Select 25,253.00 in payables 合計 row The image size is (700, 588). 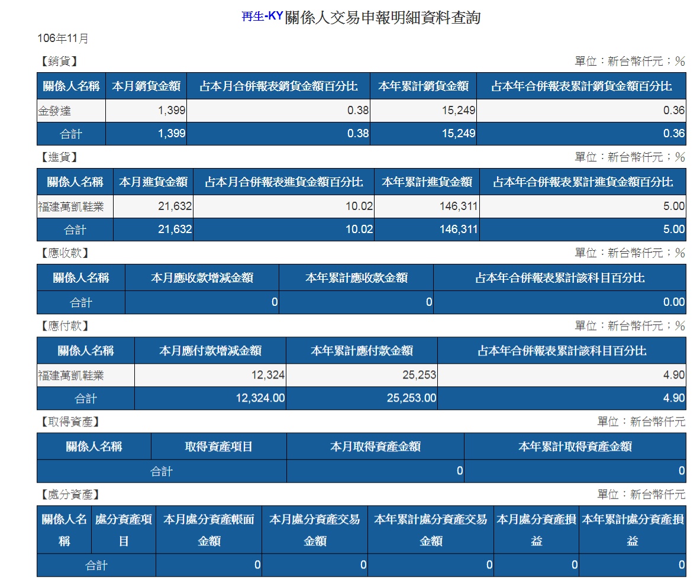412,398
